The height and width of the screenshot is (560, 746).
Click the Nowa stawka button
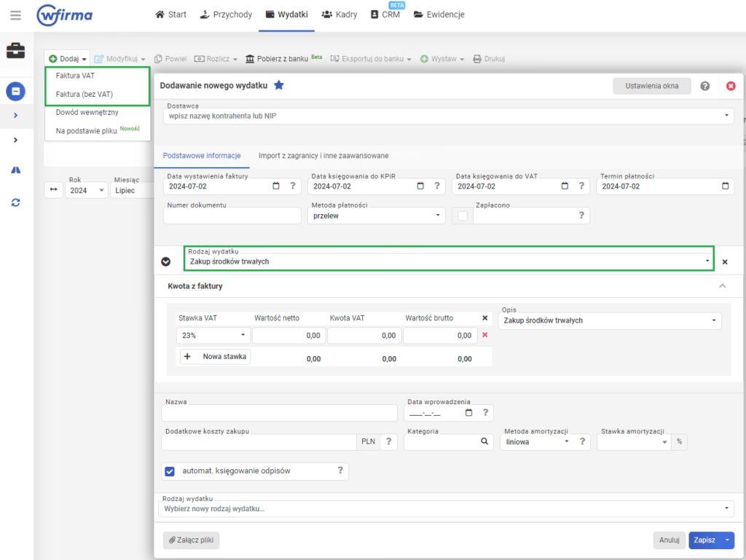pyautogui.click(x=216, y=357)
